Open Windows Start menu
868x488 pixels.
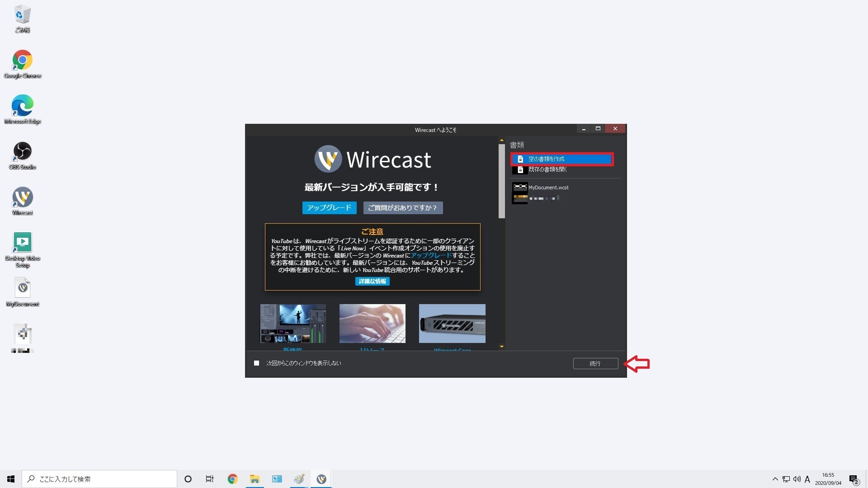[x=11, y=479]
